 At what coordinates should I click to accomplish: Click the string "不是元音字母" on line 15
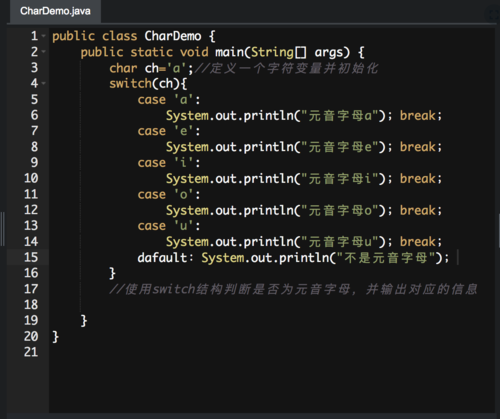point(386,258)
